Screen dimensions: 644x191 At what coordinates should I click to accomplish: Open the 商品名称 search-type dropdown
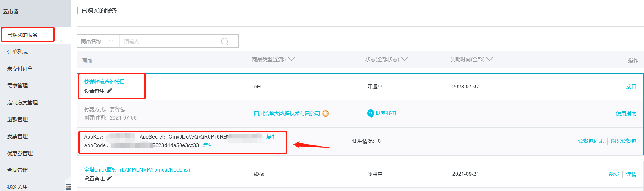98,41
